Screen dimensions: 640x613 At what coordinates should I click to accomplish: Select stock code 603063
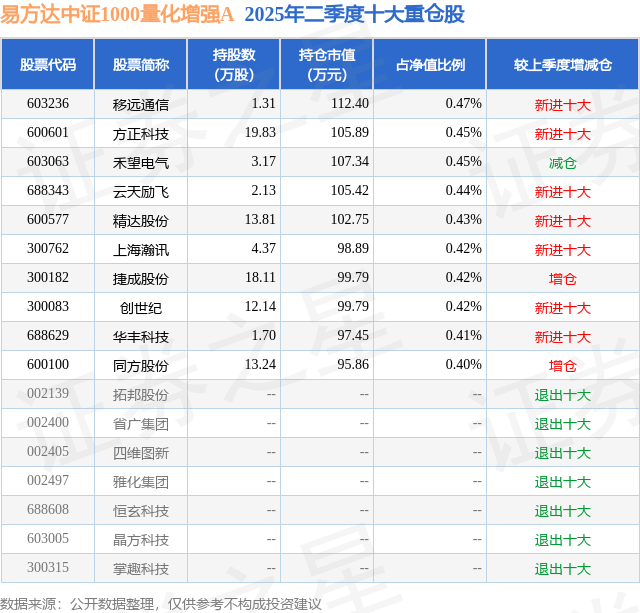point(48,162)
